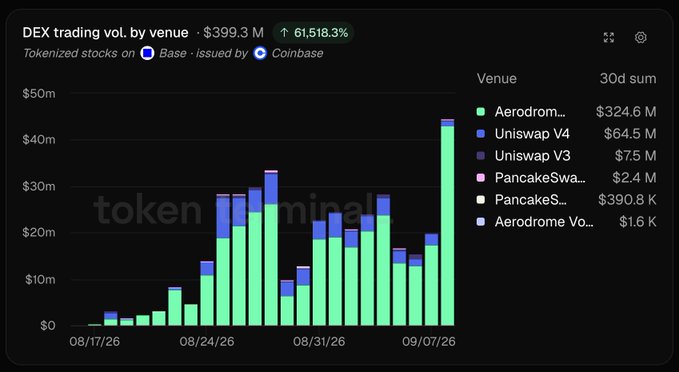Select the Uniswap V4 legend label
679x372 pixels.
[x=532, y=134]
